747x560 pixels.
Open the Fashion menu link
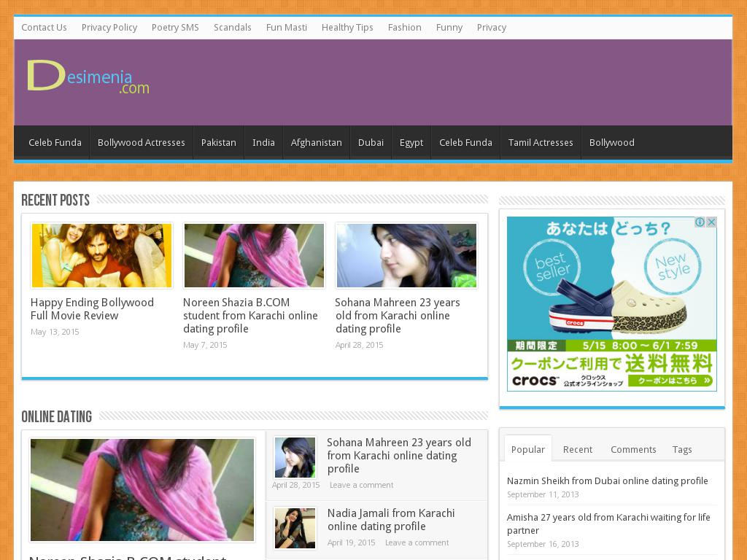point(404,28)
